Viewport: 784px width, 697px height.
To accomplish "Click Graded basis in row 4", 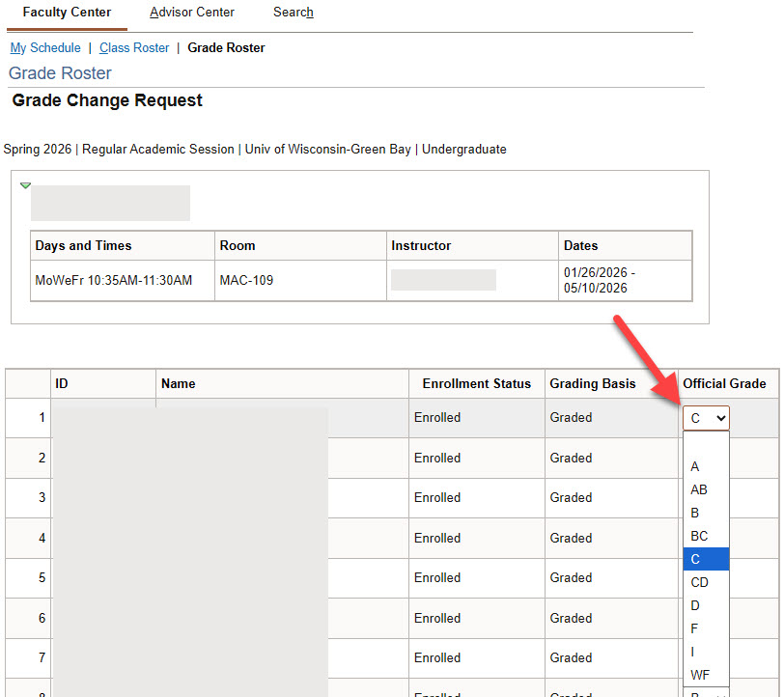I will click(x=571, y=538).
